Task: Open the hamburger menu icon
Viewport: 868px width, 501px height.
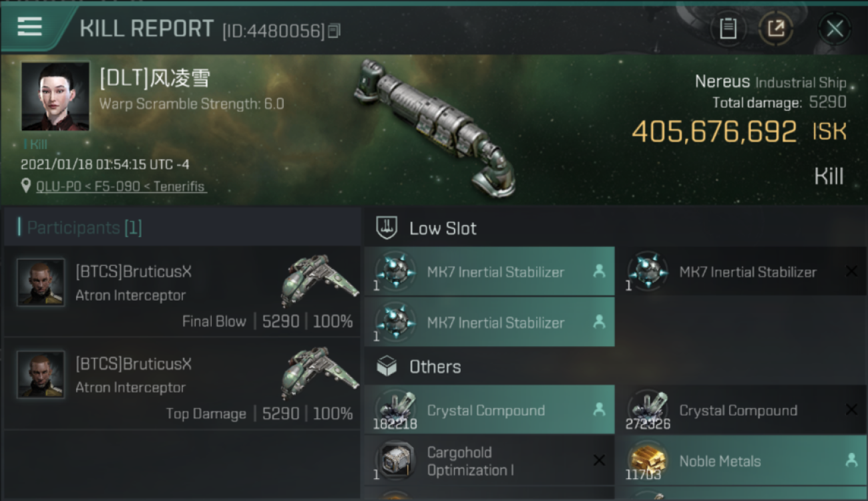Action: (29, 27)
